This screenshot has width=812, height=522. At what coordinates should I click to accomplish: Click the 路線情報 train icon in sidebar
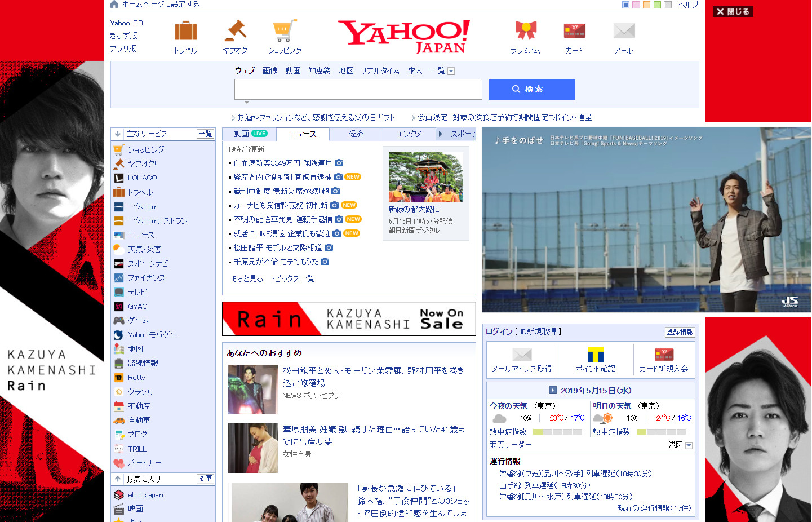click(x=118, y=363)
